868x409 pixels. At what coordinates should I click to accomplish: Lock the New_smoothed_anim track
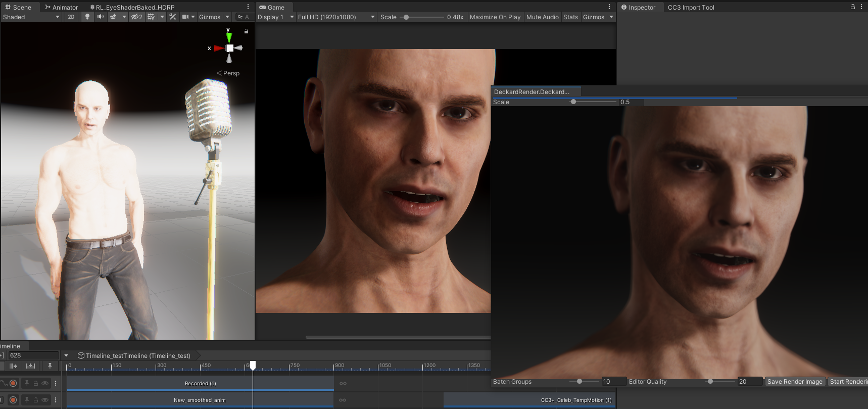[x=36, y=400]
